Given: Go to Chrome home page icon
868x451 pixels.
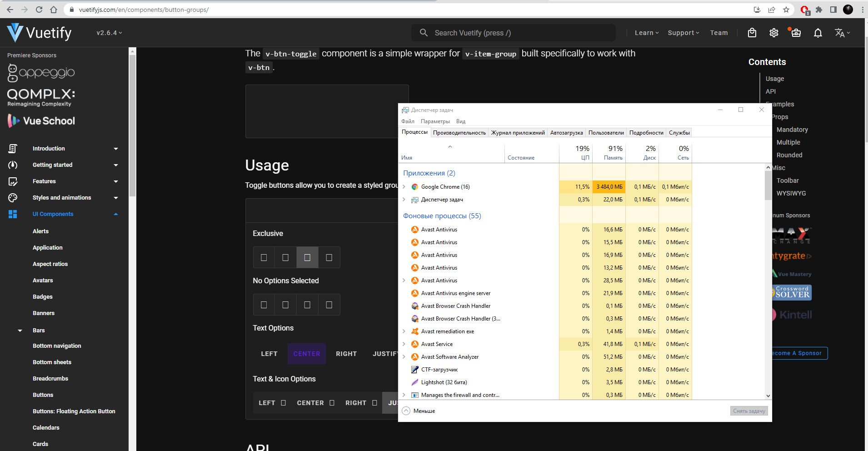Looking at the screenshot, I should [x=54, y=10].
